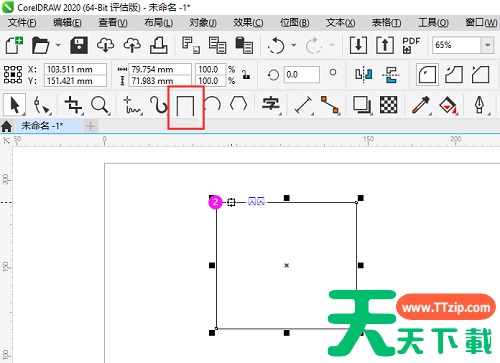The image size is (500, 363).
Task: Select the Outline Pen tool
Action: (480, 105)
